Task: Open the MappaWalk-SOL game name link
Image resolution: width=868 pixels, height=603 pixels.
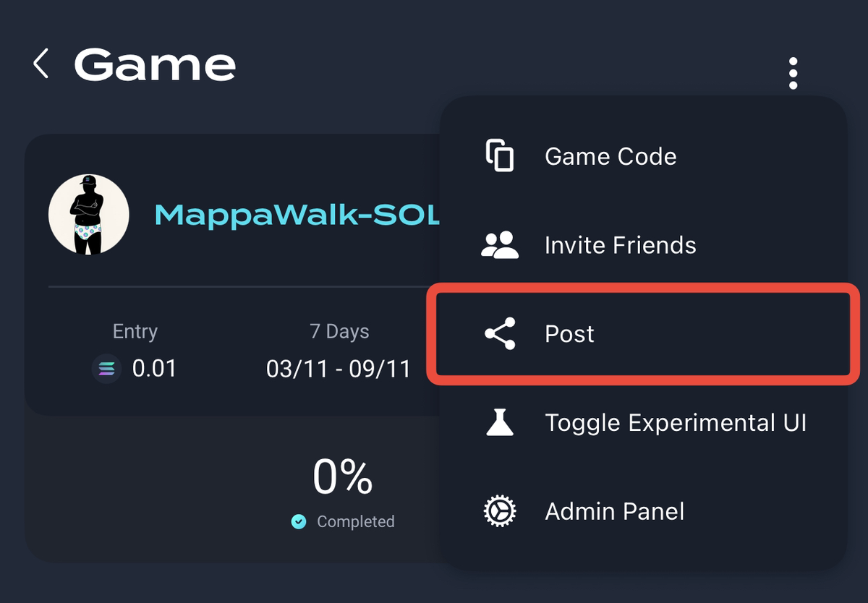Action: point(297,215)
